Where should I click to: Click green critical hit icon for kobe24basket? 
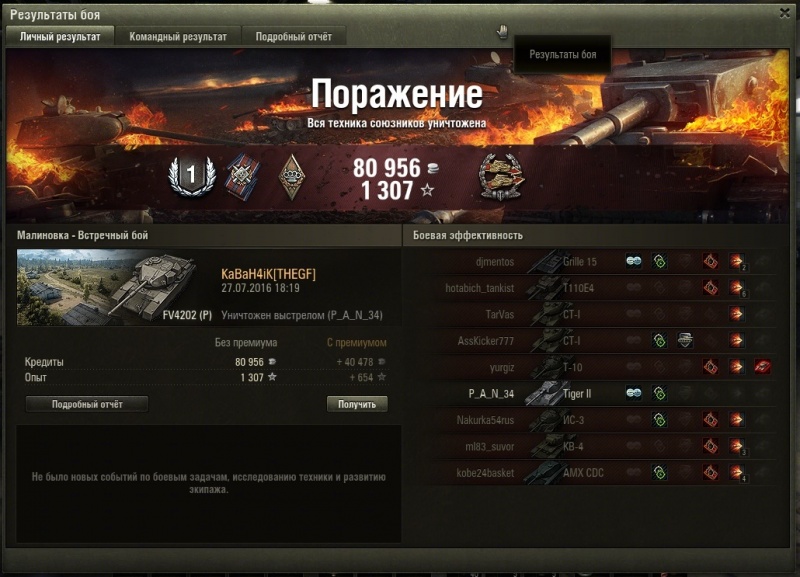[x=659, y=472]
